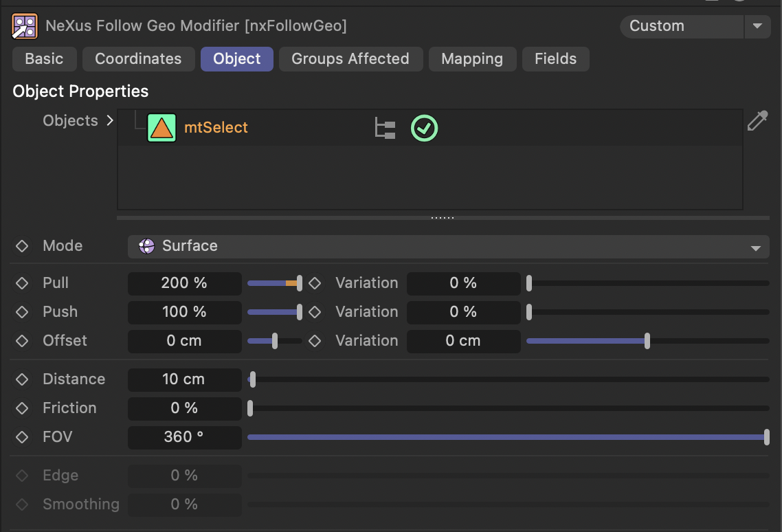Open the Mode Surface dropdown
782x532 pixels.
click(448, 247)
